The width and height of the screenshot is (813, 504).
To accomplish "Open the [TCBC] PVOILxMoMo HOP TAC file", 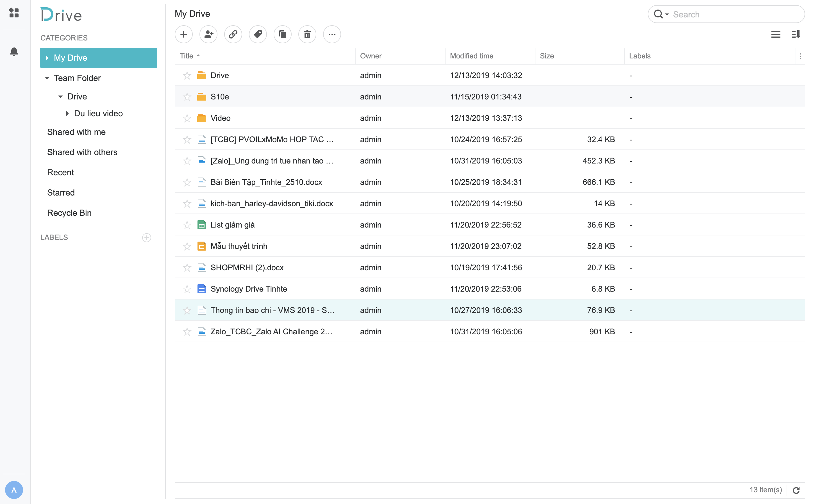I will pyautogui.click(x=272, y=139).
